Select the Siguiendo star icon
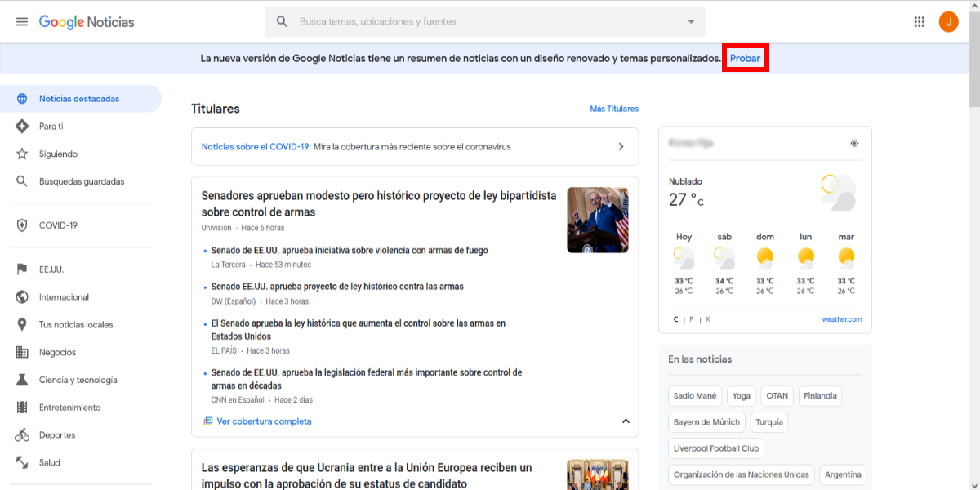 point(22,153)
